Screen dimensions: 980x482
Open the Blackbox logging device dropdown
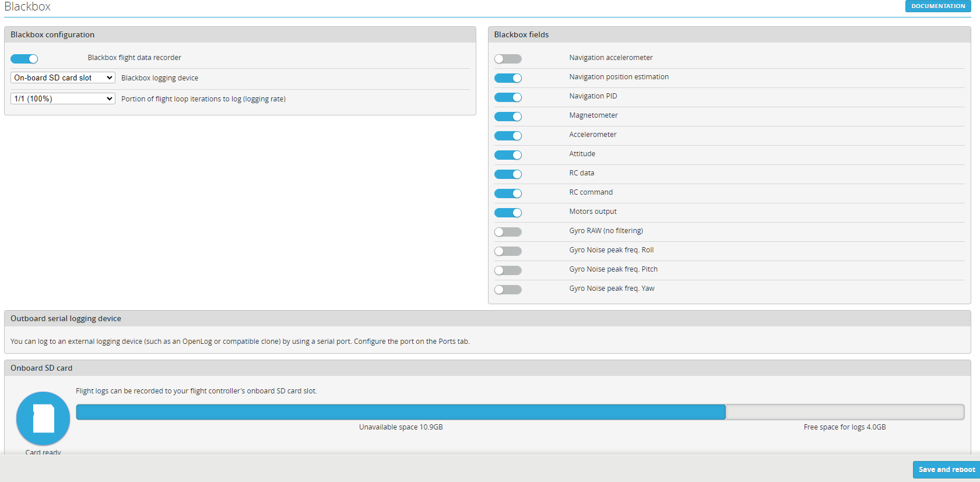pos(63,78)
